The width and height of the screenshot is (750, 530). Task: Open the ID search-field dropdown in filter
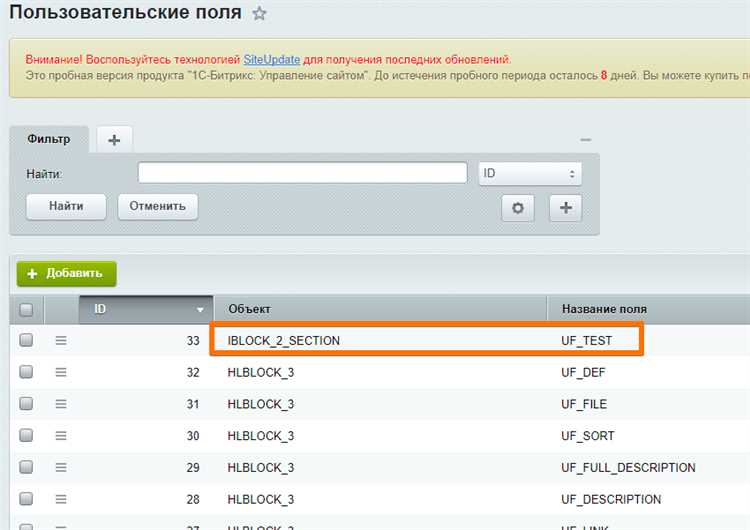coord(530,173)
